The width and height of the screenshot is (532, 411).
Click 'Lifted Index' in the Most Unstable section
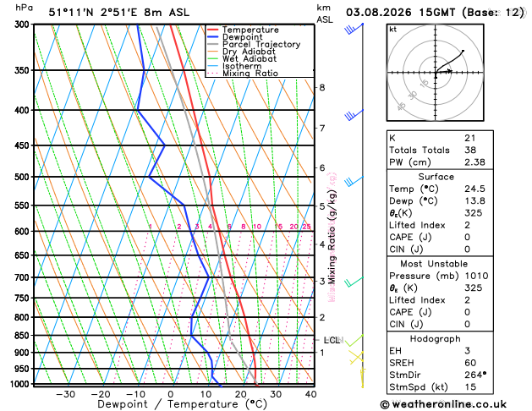click(417, 300)
